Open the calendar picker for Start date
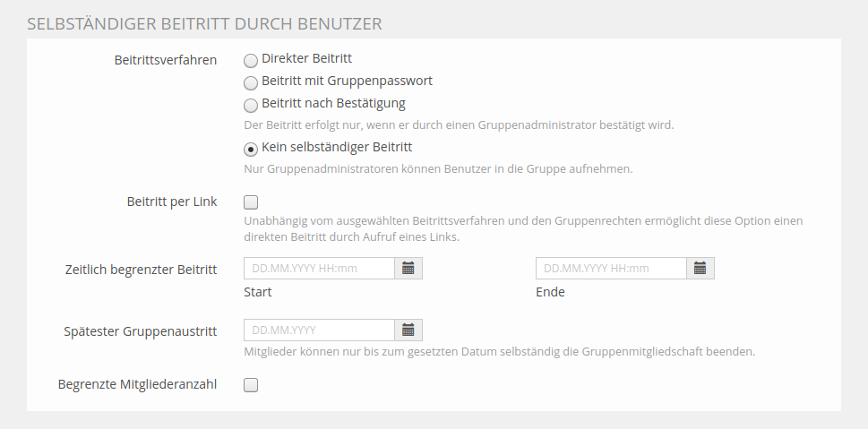 tap(408, 269)
